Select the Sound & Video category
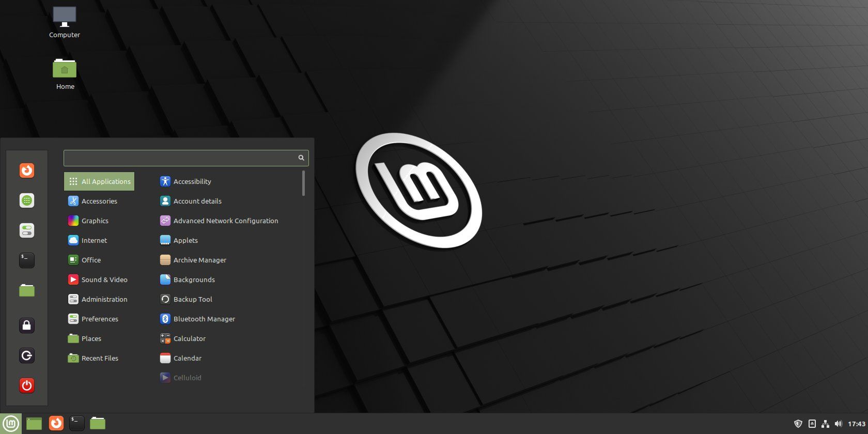The height and width of the screenshot is (434, 868). point(99,280)
